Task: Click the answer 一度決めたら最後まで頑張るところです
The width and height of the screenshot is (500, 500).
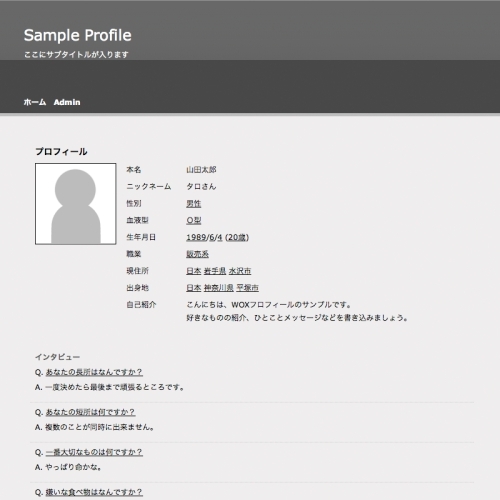Action: click(x=115, y=387)
